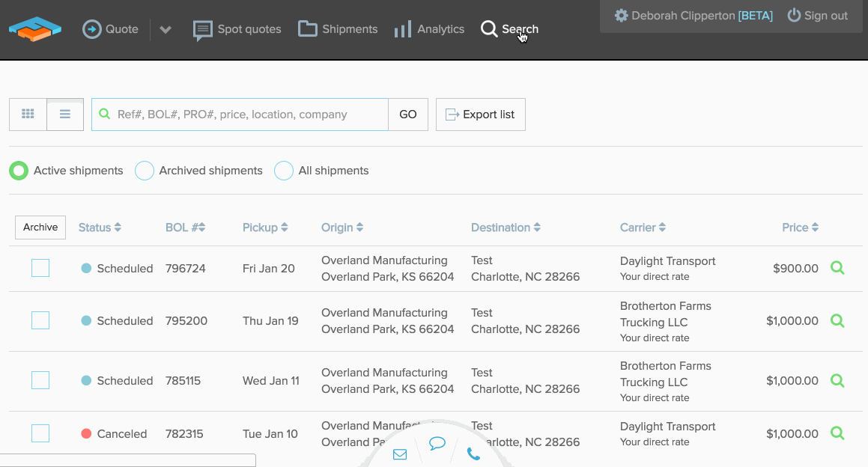This screenshot has height=467, width=868.
Task: Click the $900.00 price
Action: click(x=795, y=269)
